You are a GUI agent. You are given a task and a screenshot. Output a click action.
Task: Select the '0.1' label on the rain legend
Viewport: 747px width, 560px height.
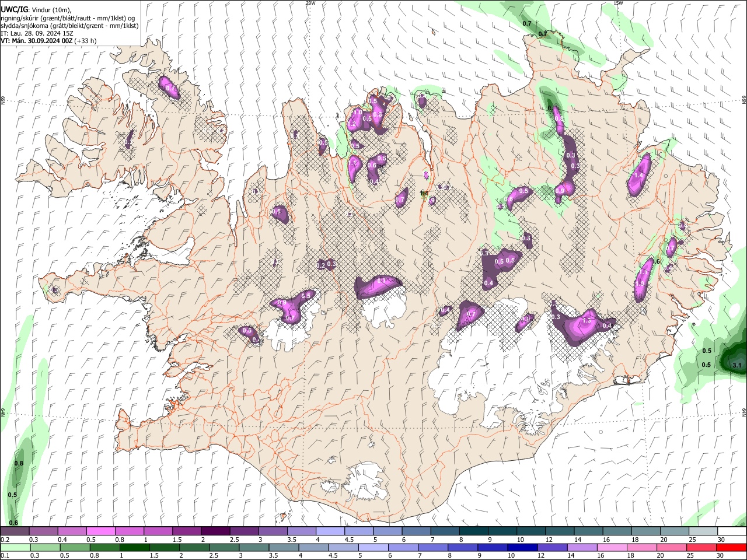[5, 556]
